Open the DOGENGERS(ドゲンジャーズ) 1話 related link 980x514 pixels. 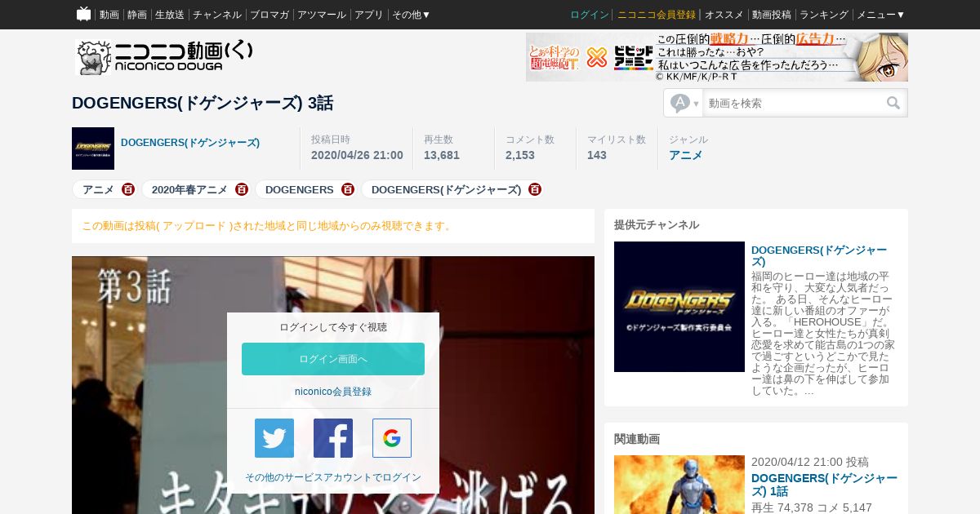pyautogui.click(x=824, y=485)
